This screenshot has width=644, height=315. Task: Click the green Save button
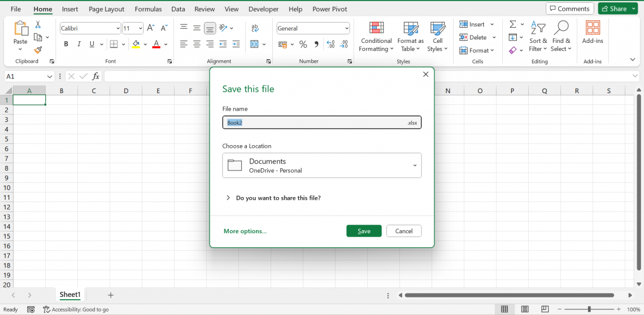coord(364,231)
